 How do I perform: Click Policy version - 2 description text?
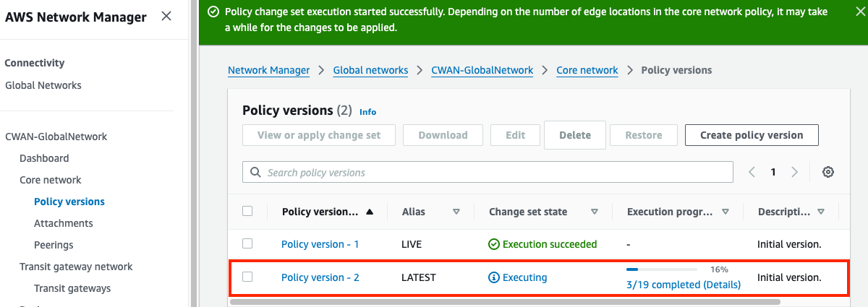(x=789, y=277)
